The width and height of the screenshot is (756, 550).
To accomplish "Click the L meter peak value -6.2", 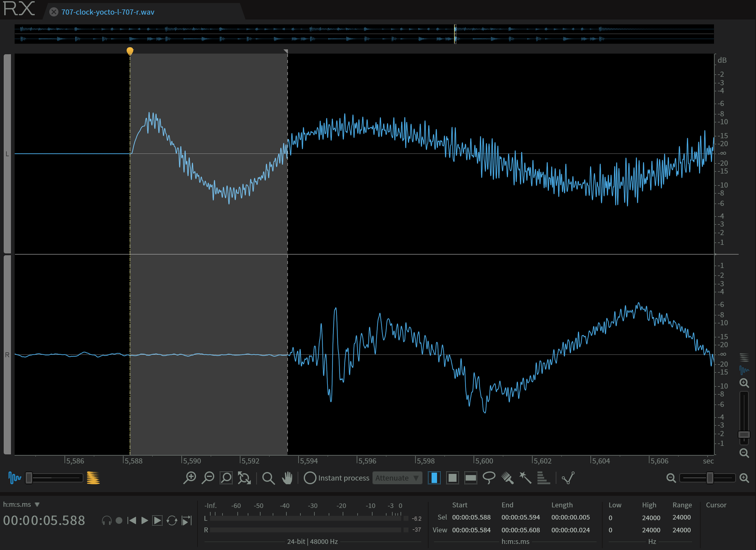I will (x=417, y=519).
